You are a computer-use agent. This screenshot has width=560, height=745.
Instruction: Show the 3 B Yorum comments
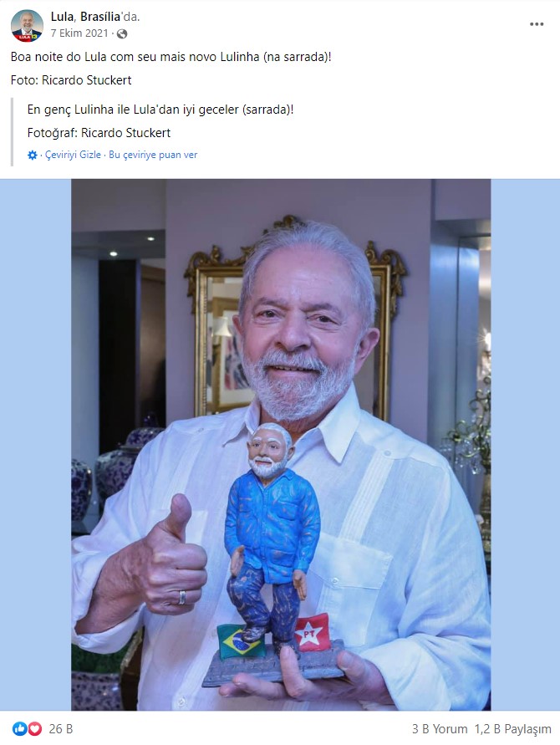tap(440, 729)
